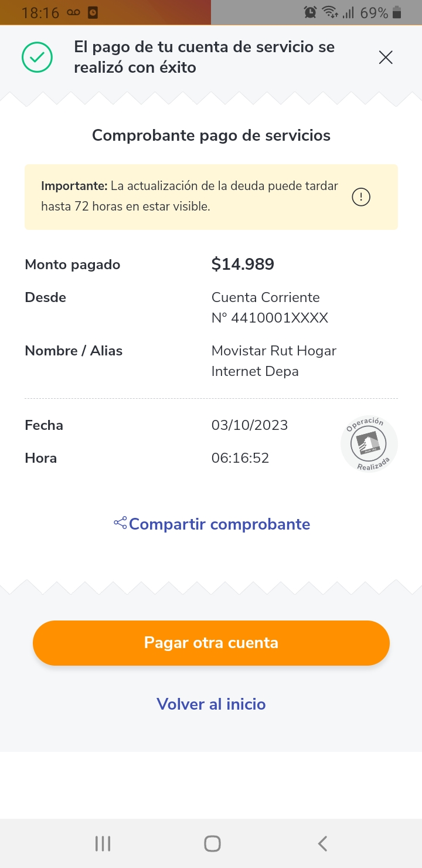Screen dimensions: 422x868
Task: Tap the Wi-Fi icon in the status bar
Action: click(331, 12)
